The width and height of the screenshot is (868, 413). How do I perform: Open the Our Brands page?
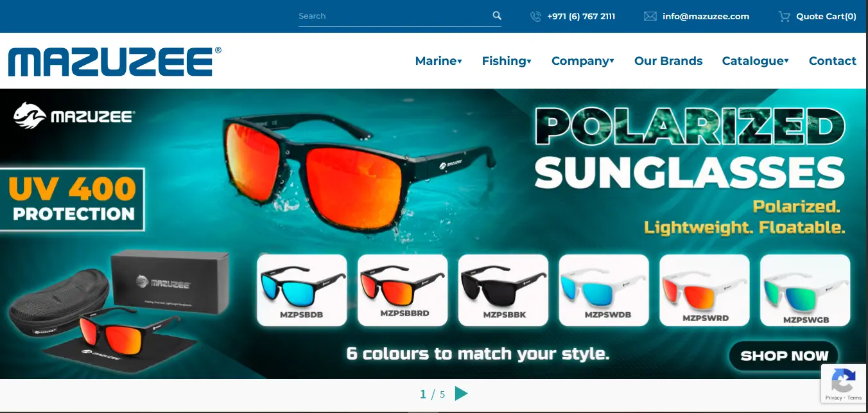coord(668,60)
